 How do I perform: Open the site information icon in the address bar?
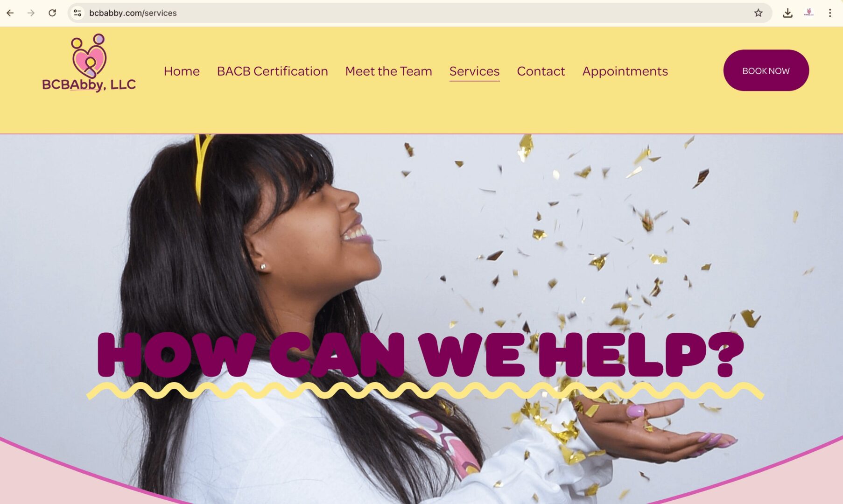tap(77, 13)
